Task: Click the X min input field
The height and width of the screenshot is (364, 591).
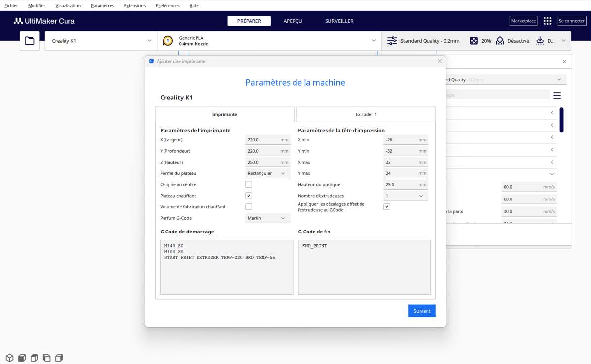Action: coord(405,140)
